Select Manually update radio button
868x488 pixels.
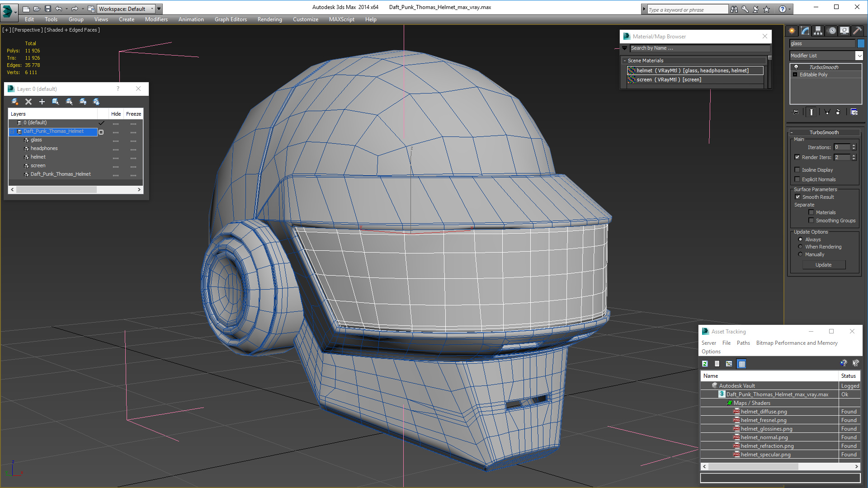tap(801, 254)
